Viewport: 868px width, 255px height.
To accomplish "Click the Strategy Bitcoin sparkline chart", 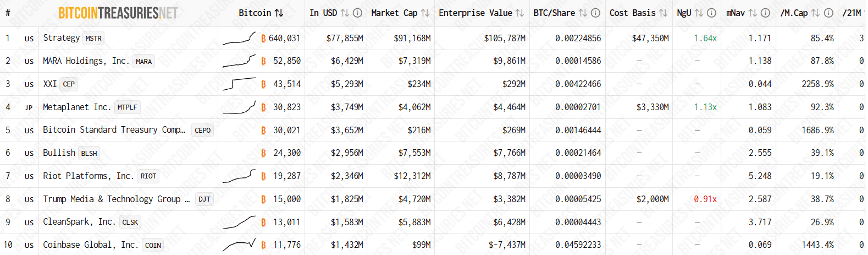I will [239, 37].
